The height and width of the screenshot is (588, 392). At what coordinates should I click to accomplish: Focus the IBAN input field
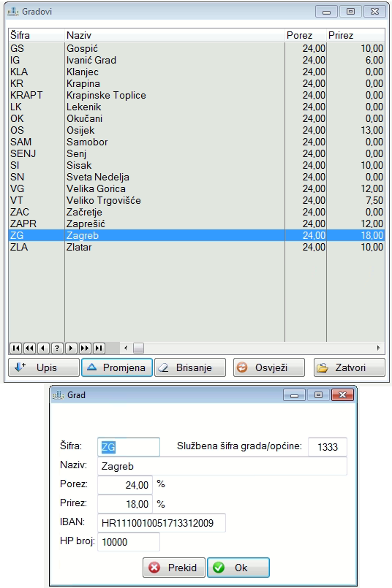162,523
